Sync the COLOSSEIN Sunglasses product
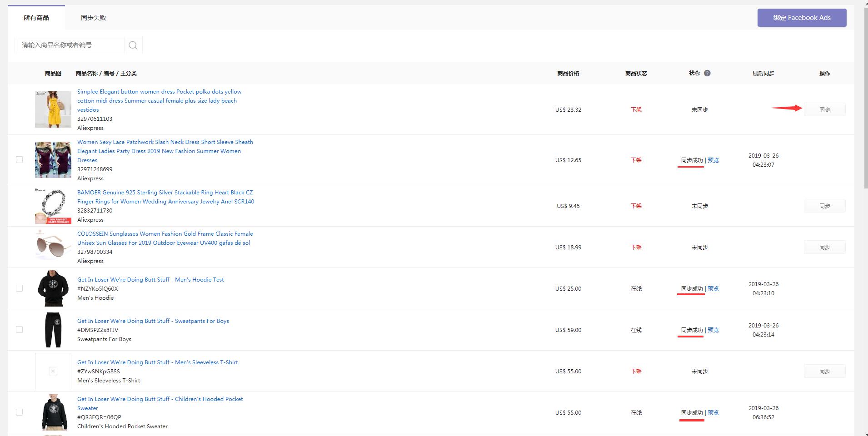The width and height of the screenshot is (868, 436). click(x=824, y=247)
